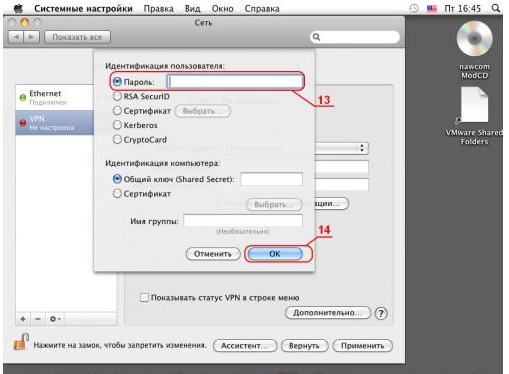Click the back arrow in Network window
Viewport: 509px width, 374px height.
[16, 37]
